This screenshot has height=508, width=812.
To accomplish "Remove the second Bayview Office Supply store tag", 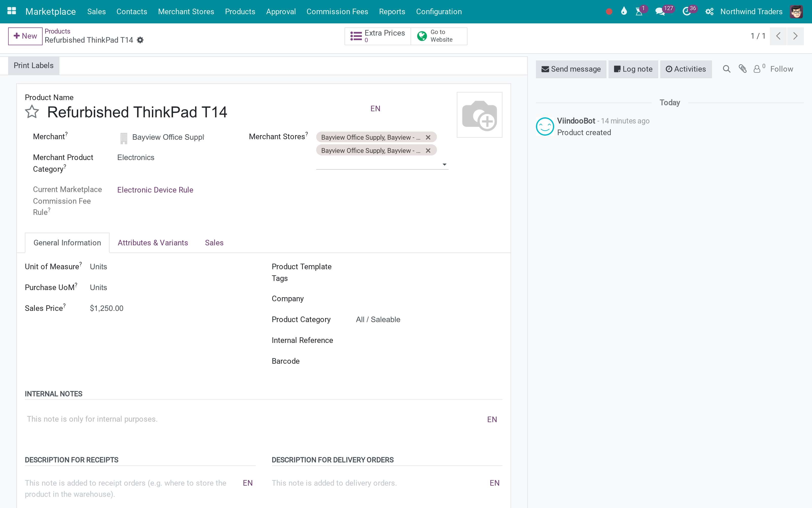I will [x=428, y=151].
